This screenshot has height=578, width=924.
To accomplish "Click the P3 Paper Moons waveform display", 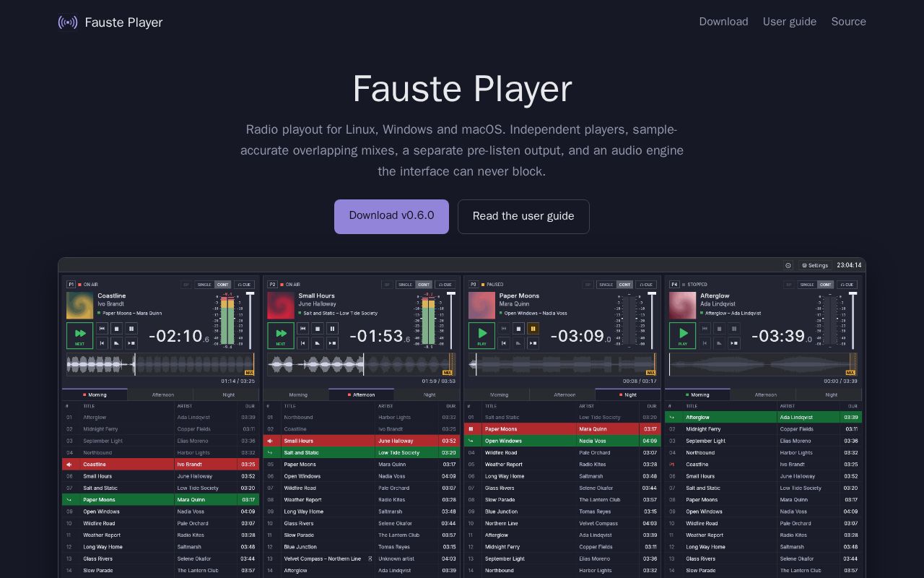I will coord(562,364).
